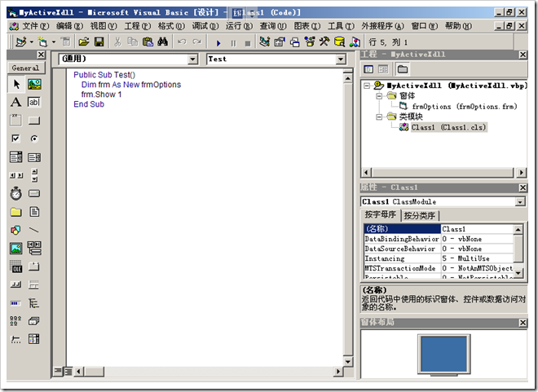Click the Paste toolbar icon
538x392 pixels.
click(x=148, y=42)
